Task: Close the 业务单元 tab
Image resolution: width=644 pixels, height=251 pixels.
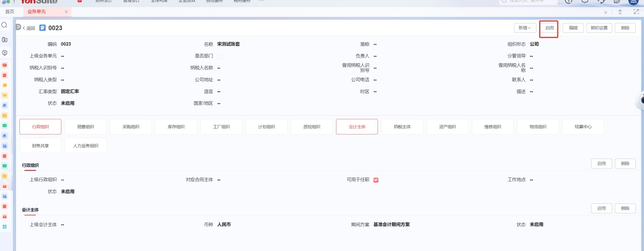Action: pyautogui.click(x=66, y=12)
